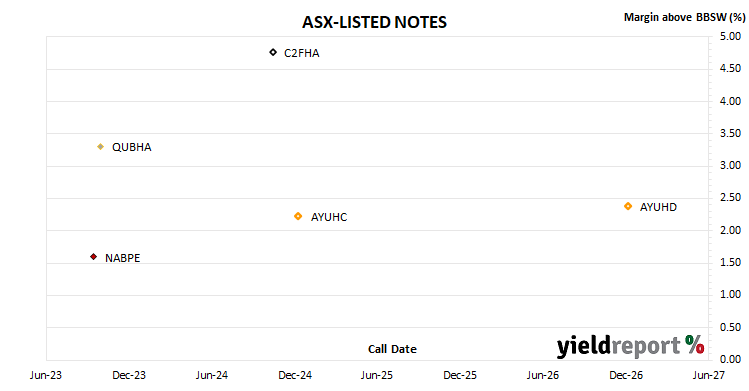Select the AYUHD data label
The width and height of the screenshot is (749, 391).
coord(658,207)
